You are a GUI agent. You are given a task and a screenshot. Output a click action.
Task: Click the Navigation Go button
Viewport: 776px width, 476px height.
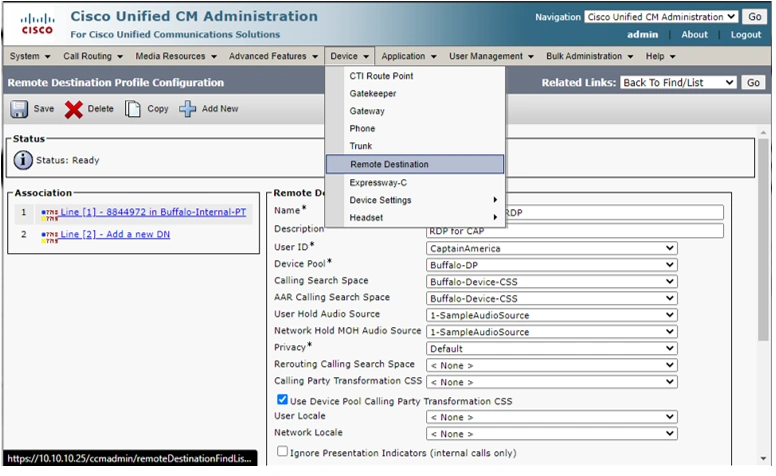[x=755, y=17]
